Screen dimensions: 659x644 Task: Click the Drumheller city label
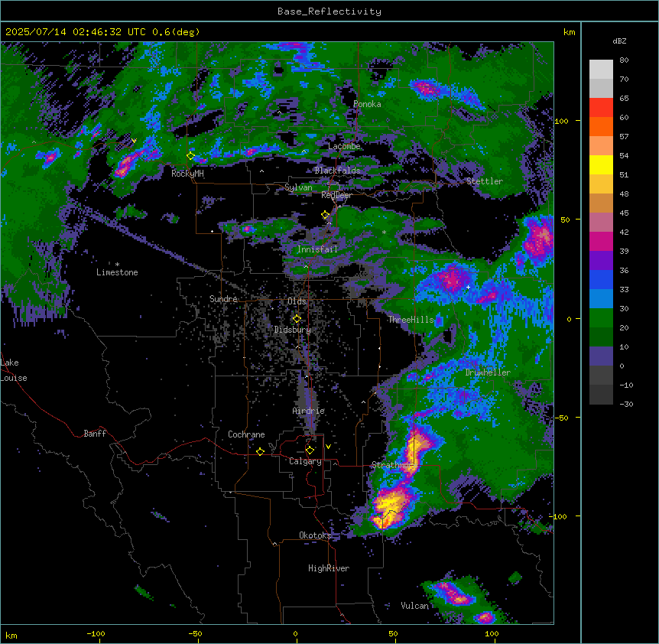pos(488,372)
